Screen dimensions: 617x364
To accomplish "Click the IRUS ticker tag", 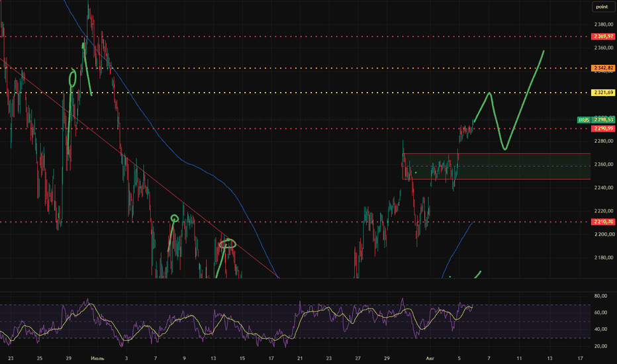I will (x=584, y=120).
